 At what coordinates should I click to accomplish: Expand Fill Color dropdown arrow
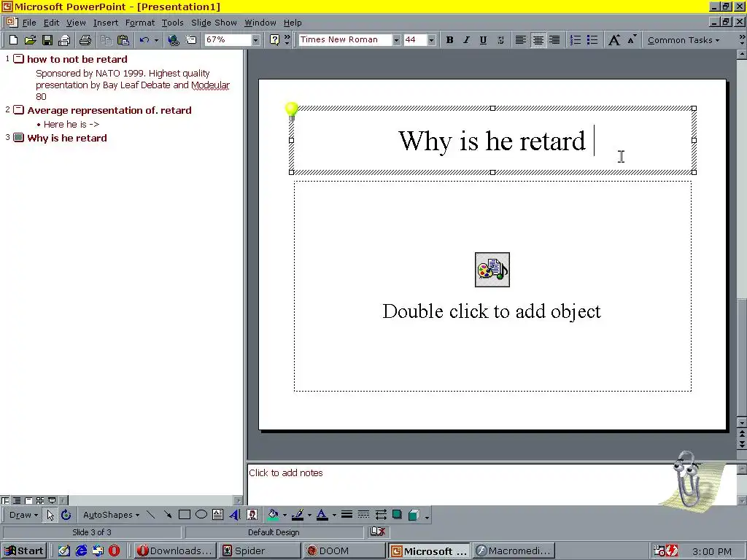click(x=285, y=515)
